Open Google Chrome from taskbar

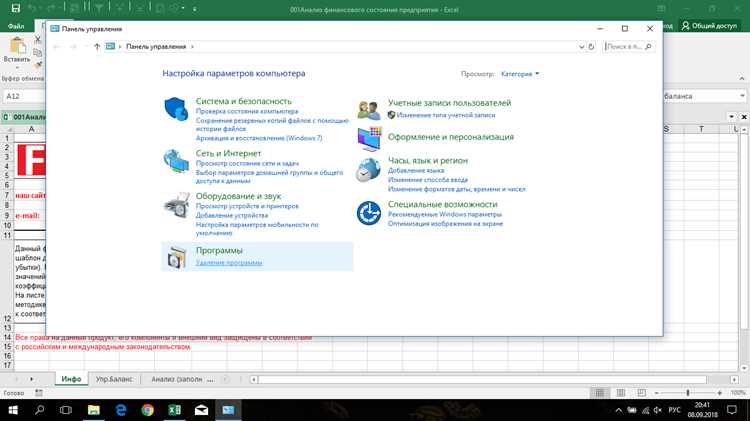click(148, 410)
